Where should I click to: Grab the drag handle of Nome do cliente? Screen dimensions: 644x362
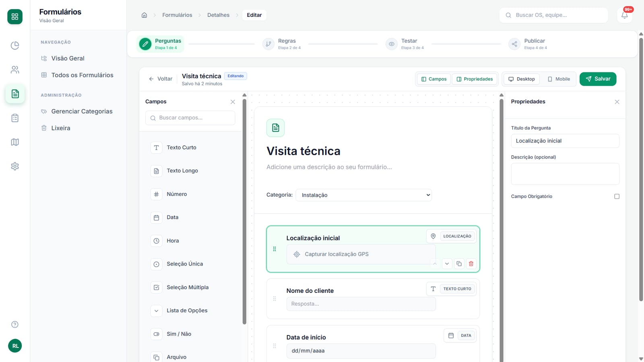[x=275, y=299]
